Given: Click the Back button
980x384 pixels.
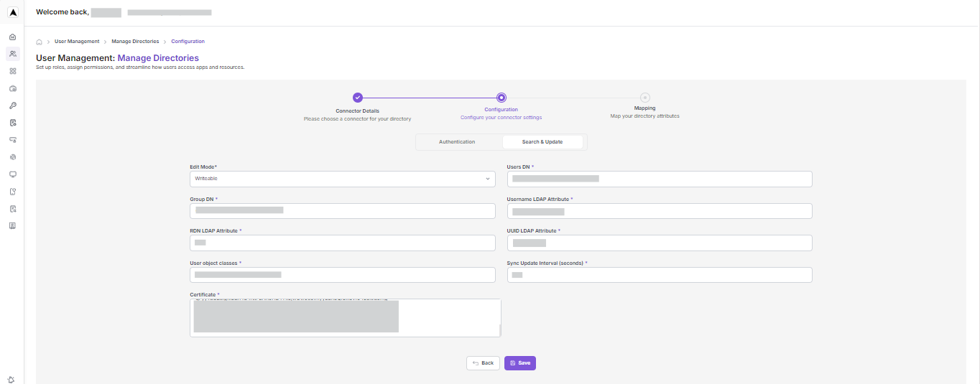Looking at the screenshot, I should [483, 363].
